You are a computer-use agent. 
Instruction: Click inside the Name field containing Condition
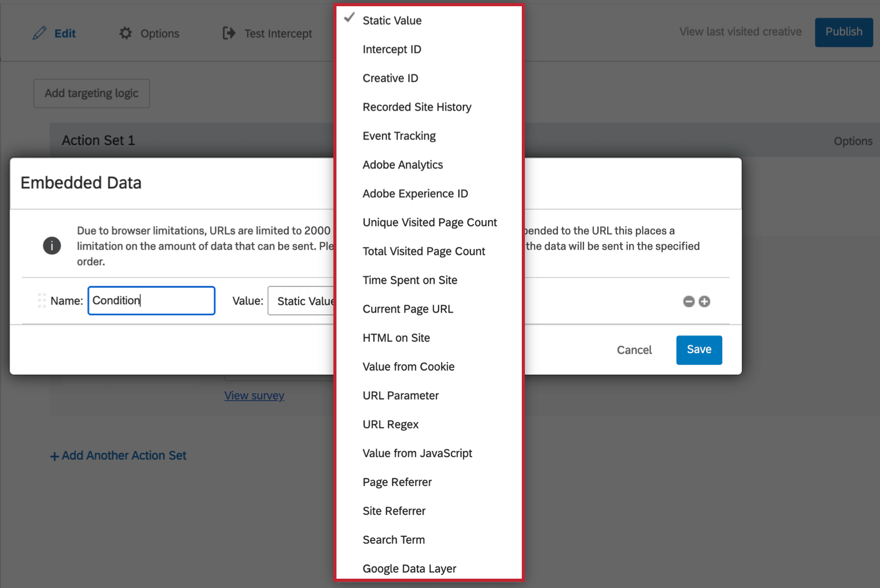pos(151,300)
